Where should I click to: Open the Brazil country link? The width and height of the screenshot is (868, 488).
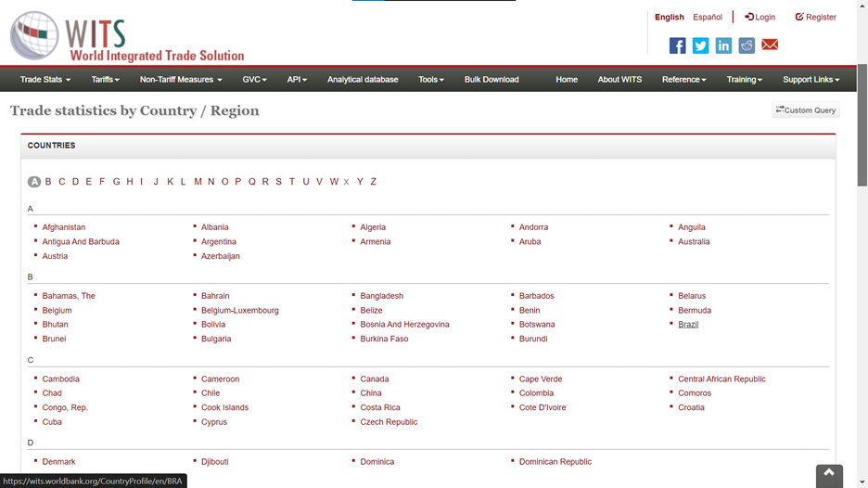pyautogui.click(x=688, y=325)
